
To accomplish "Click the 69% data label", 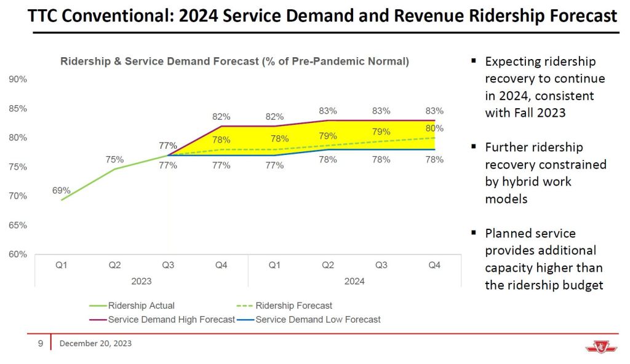I will [x=61, y=191].
